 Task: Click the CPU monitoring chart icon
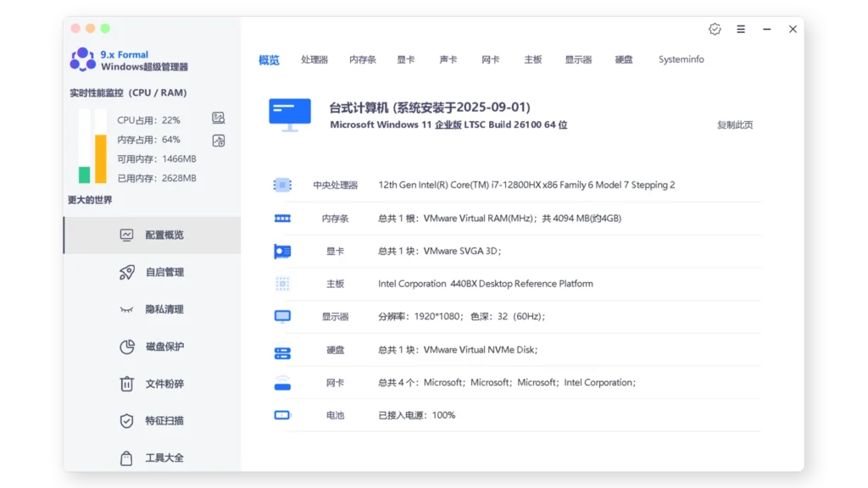(x=218, y=119)
